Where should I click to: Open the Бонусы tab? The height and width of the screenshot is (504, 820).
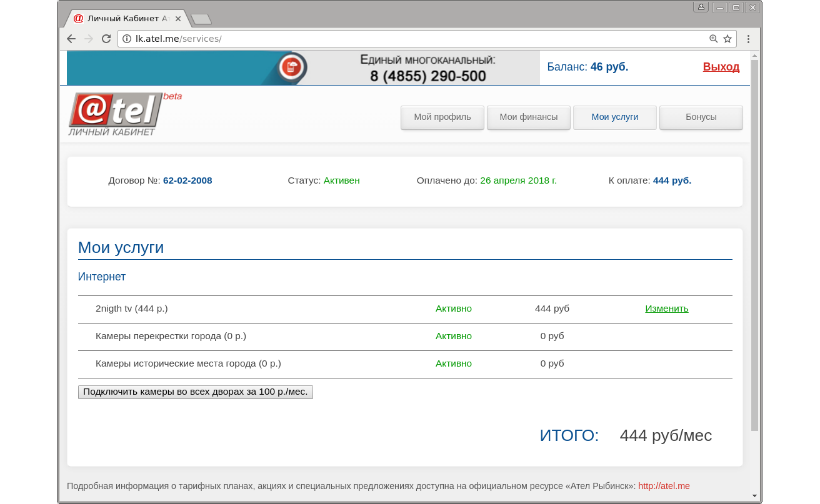coord(701,117)
